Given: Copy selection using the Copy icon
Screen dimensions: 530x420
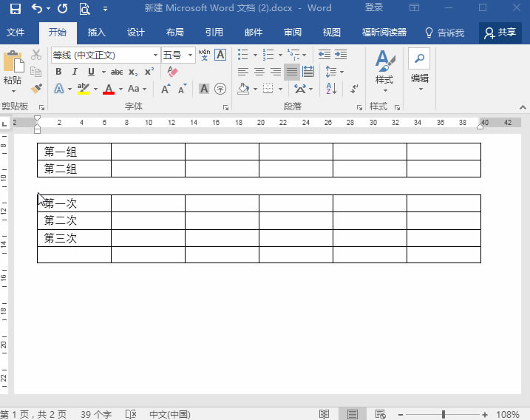Looking at the screenshot, I should click(35, 71).
